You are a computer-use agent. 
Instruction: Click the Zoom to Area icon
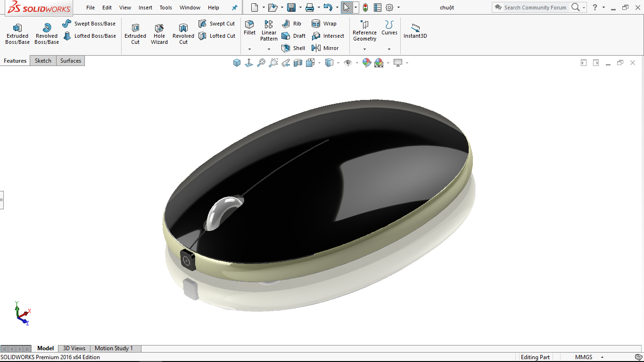(273, 63)
